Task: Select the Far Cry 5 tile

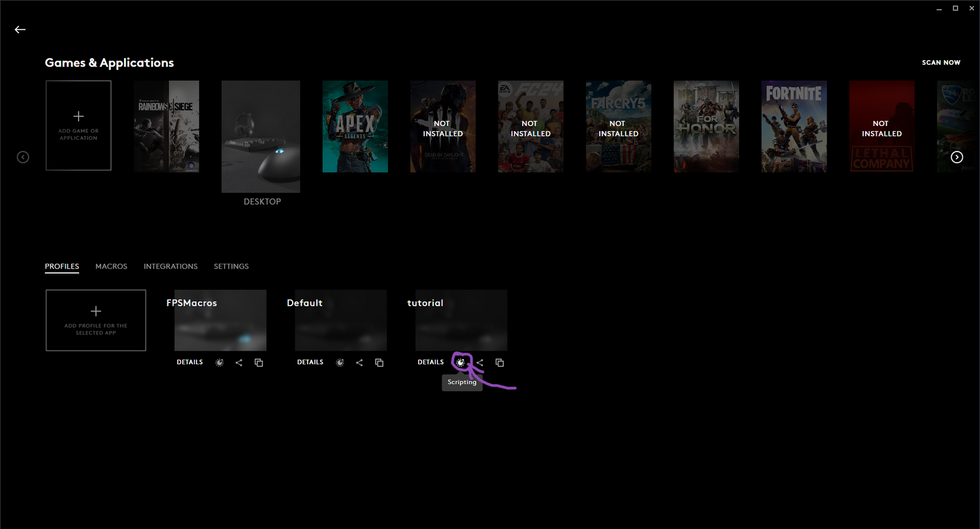Action: click(x=618, y=127)
